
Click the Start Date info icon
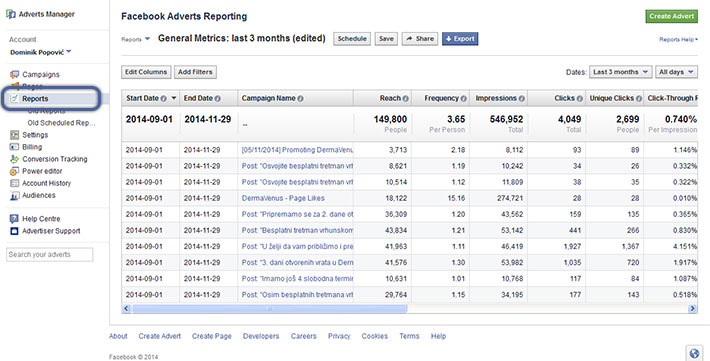(163, 98)
